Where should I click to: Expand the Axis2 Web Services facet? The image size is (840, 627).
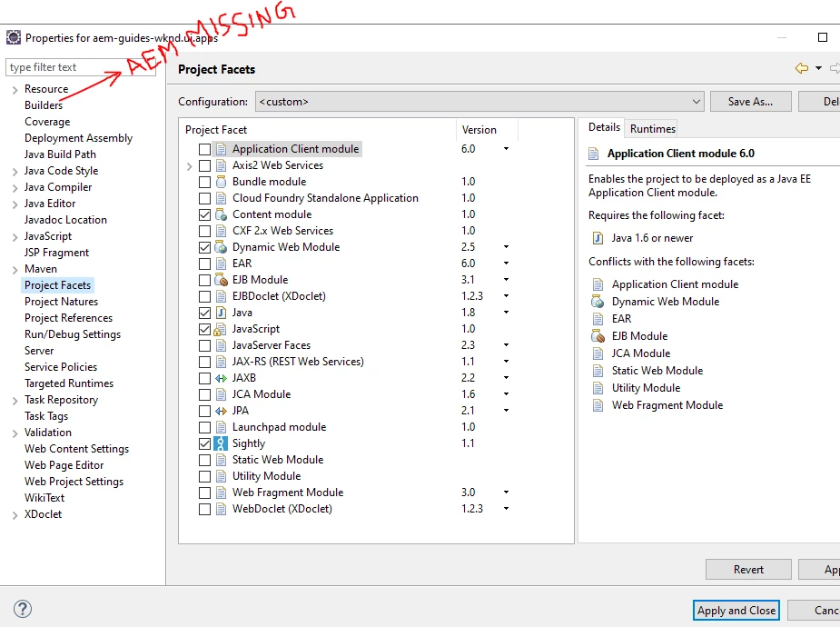point(189,166)
